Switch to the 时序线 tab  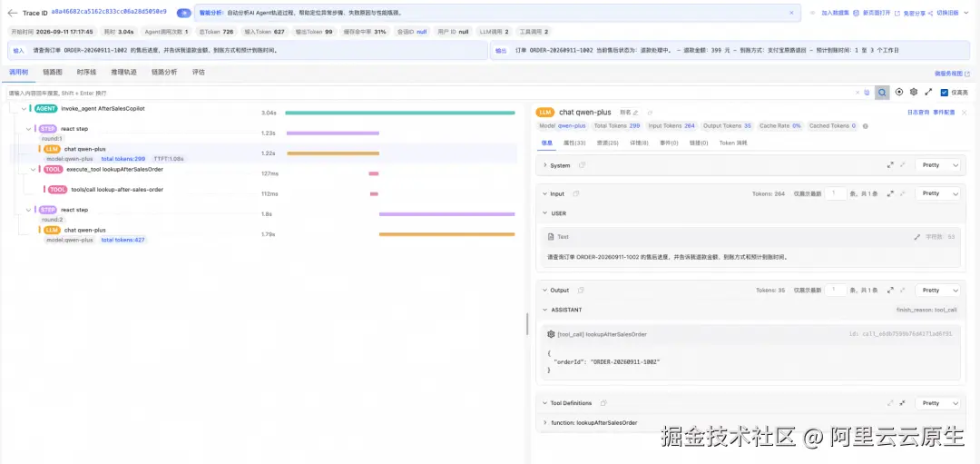[x=86, y=72]
